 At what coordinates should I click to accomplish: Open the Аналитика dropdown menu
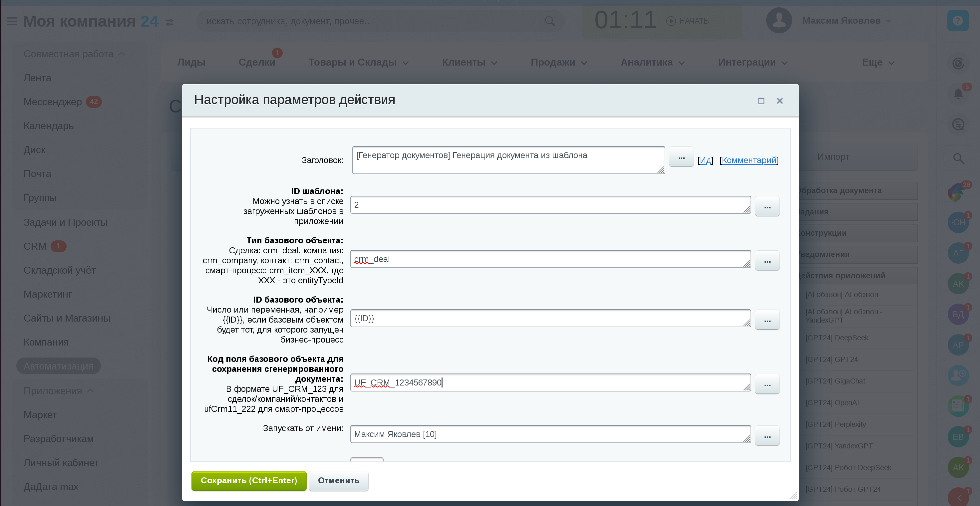(x=652, y=62)
